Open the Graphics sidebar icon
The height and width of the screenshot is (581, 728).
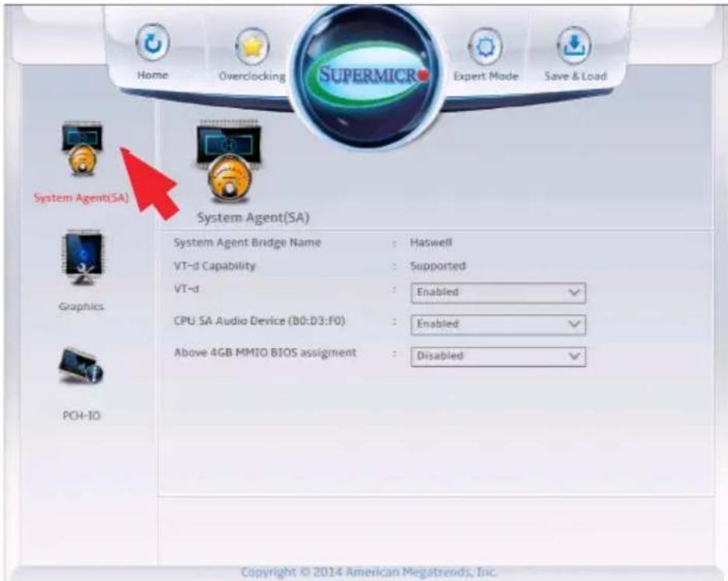(82, 258)
